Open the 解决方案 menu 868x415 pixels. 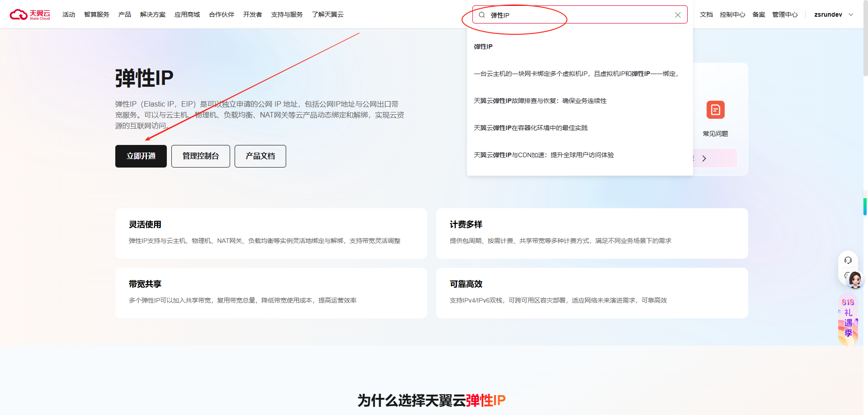click(x=152, y=14)
